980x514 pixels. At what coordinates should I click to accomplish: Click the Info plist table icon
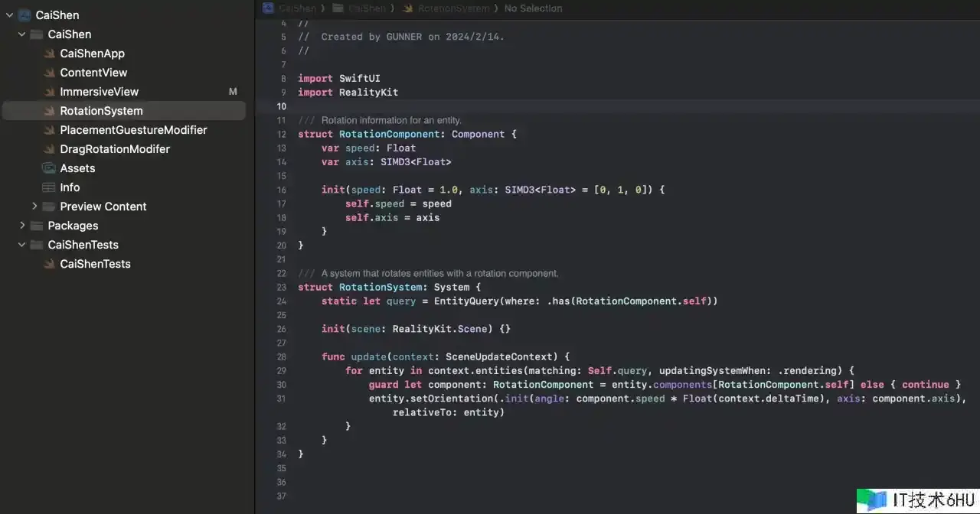tap(48, 187)
